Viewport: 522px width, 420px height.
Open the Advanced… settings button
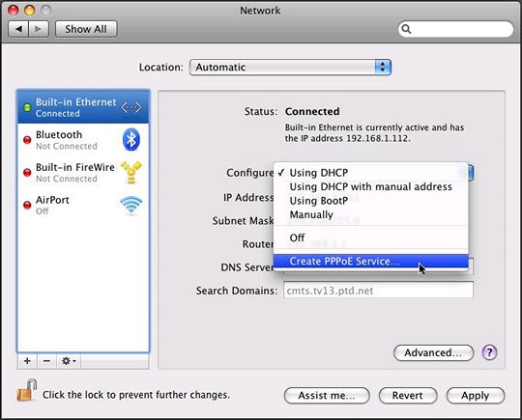(x=433, y=352)
